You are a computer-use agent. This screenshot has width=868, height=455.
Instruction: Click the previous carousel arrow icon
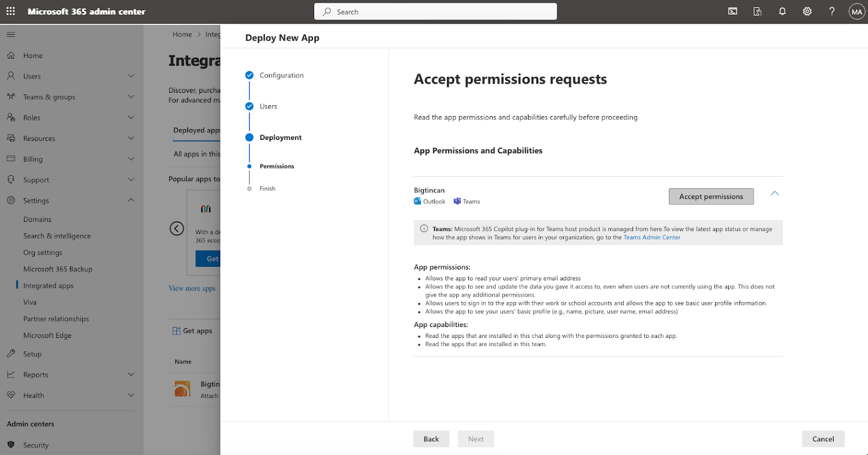[177, 228]
